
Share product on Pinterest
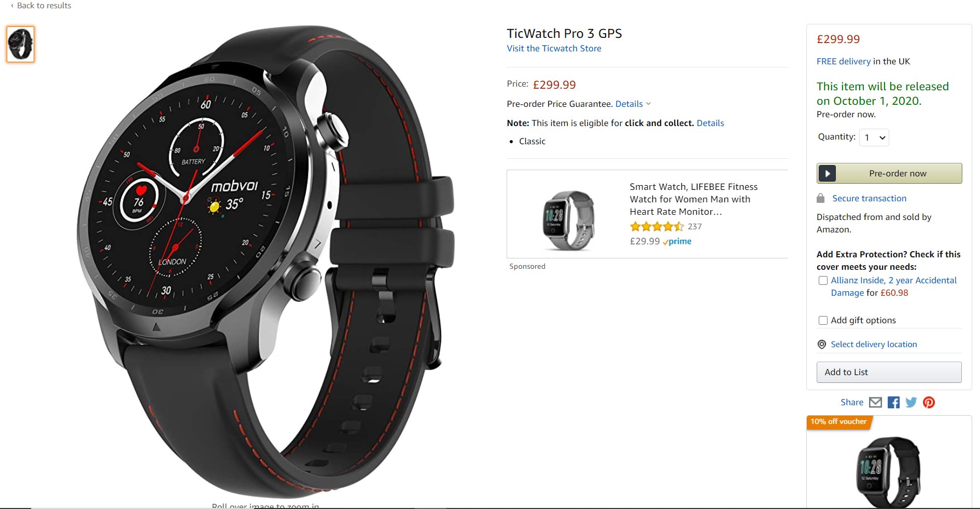(x=929, y=402)
